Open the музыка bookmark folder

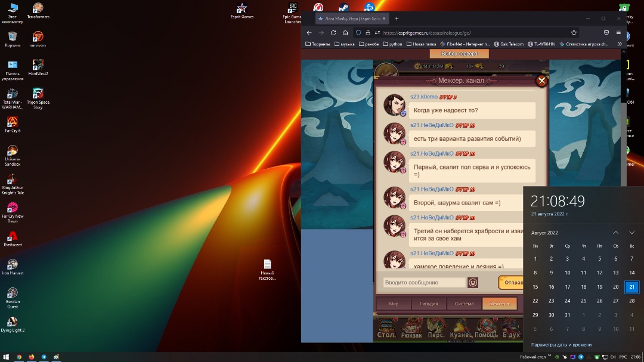click(345, 44)
